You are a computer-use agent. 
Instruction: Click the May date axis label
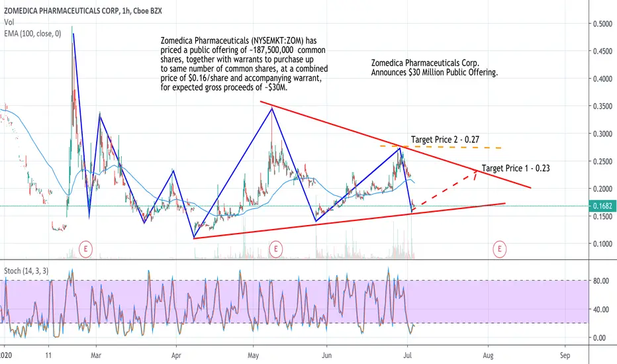click(x=254, y=355)
